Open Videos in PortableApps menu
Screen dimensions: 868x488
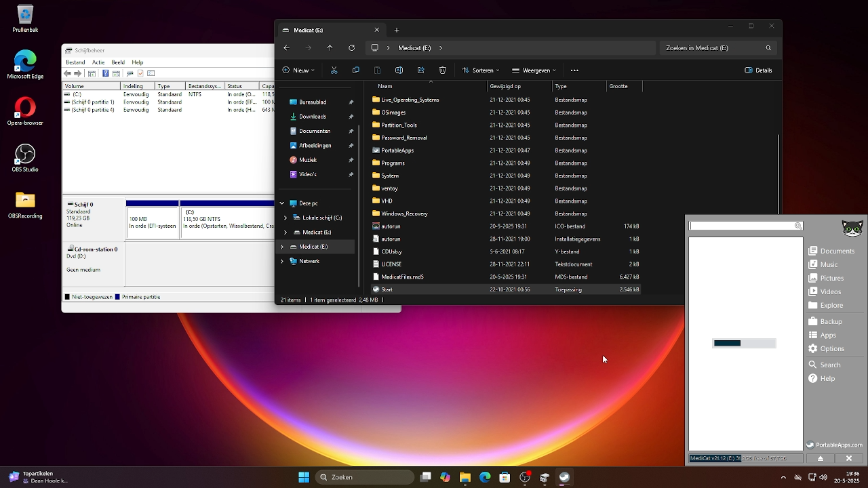[x=825, y=291]
